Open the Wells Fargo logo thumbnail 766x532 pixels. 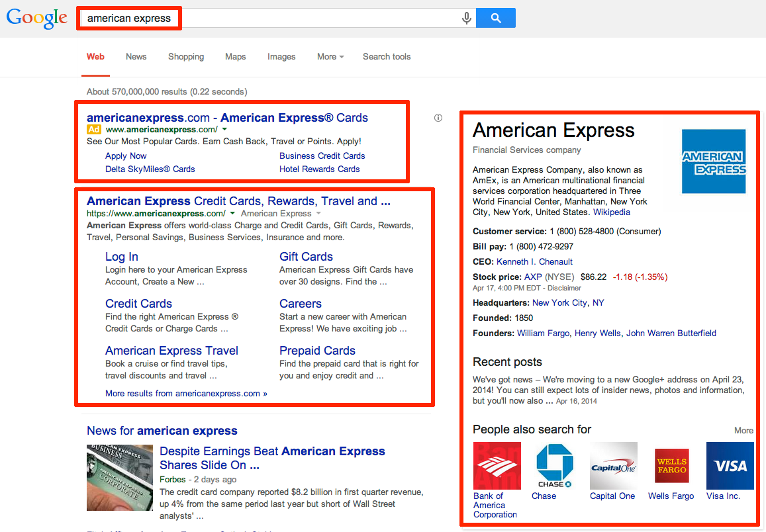click(x=672, y=466)
